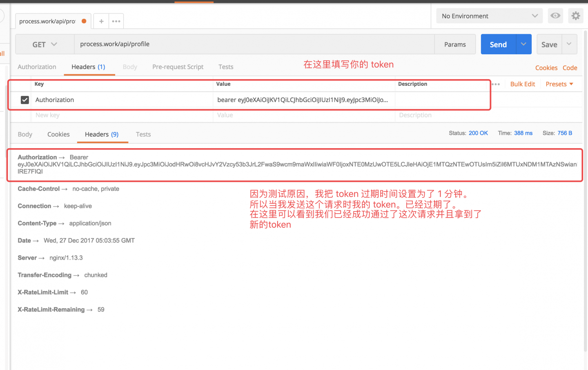Open the response Tests tab
Screen dimensions: 588x370
coord(143,134)
